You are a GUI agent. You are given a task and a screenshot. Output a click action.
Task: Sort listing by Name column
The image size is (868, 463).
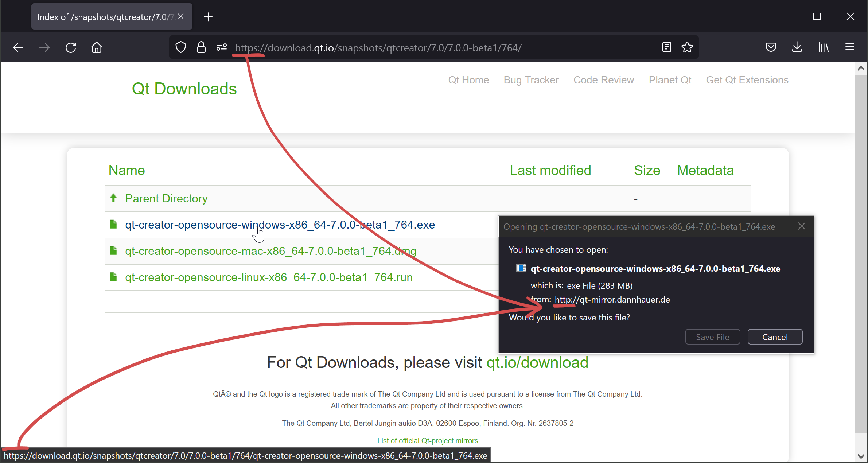pyautogui.click(x=126, y=170)
